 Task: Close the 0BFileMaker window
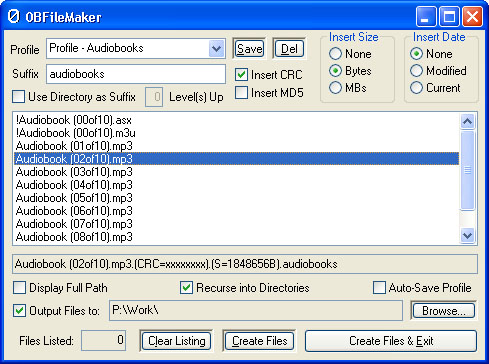(x=472, y=17)
